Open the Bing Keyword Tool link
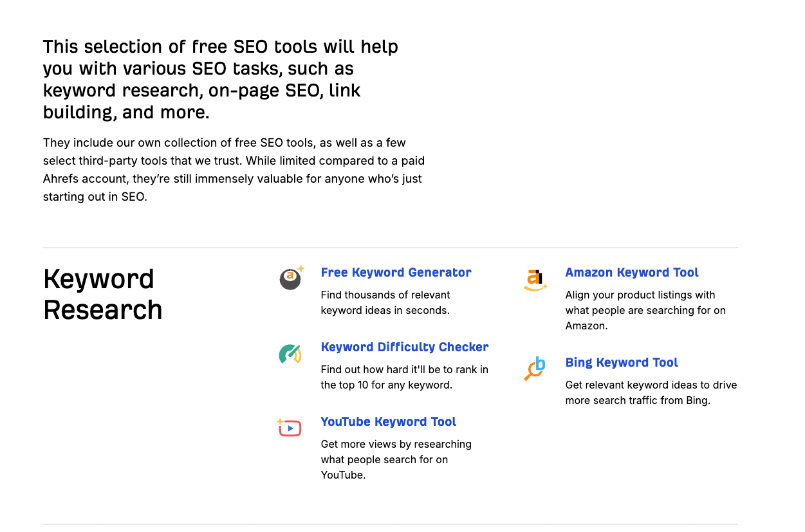This screenshot has height=532, width=805. coord(621,363)
